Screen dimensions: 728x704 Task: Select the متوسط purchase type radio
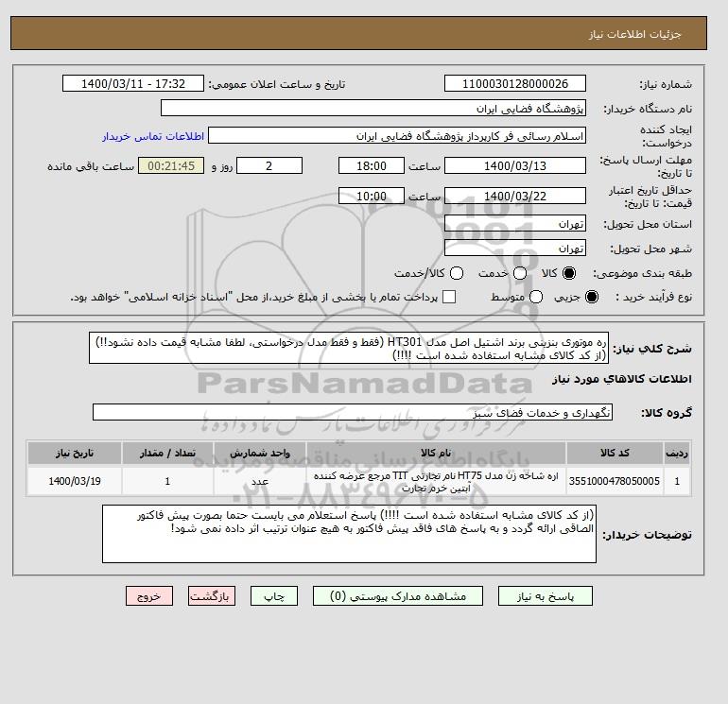click(536, 297)
